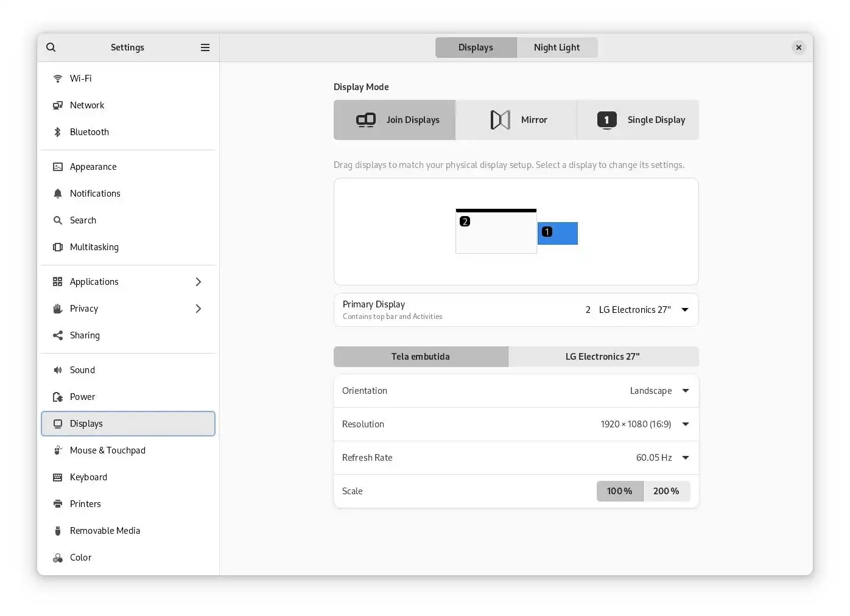Click the Keyboard icon in sidebar

58,477
